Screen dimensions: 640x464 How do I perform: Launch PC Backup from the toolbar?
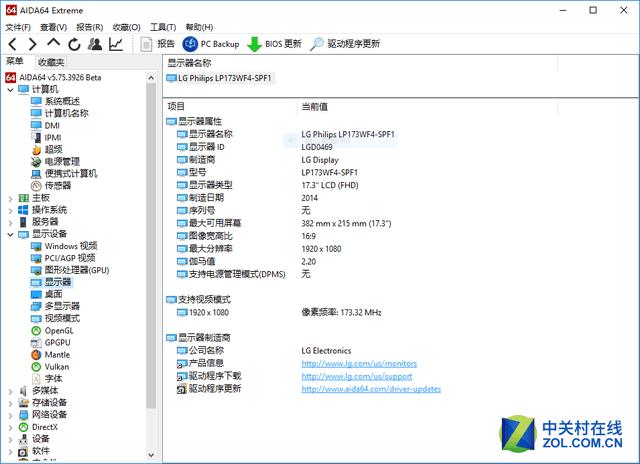tap(211, 44)
